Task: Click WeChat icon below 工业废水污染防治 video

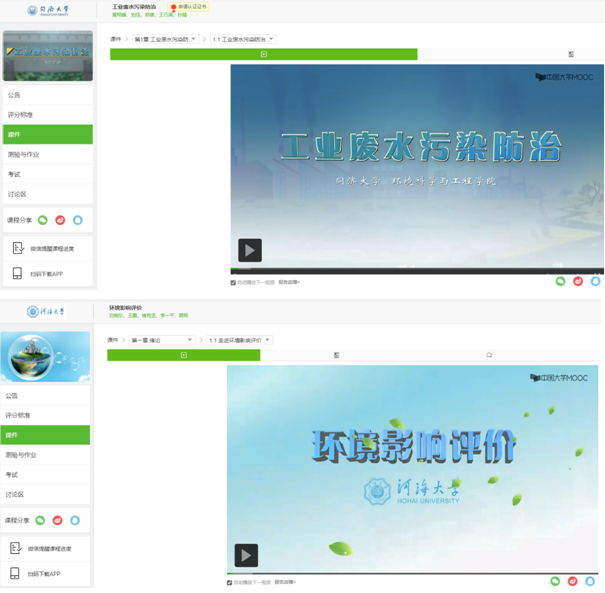Action: (x=560, y=281)
